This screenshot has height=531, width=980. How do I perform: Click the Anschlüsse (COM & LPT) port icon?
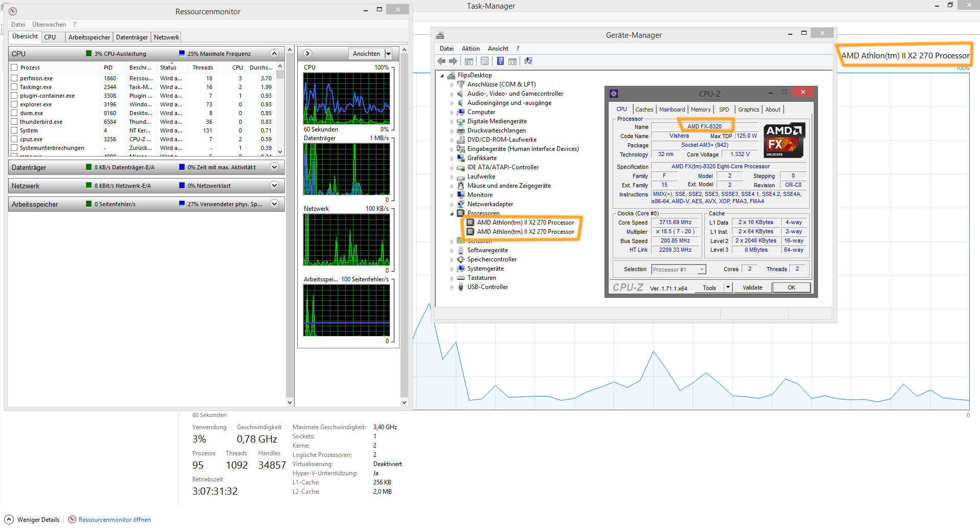461,84
